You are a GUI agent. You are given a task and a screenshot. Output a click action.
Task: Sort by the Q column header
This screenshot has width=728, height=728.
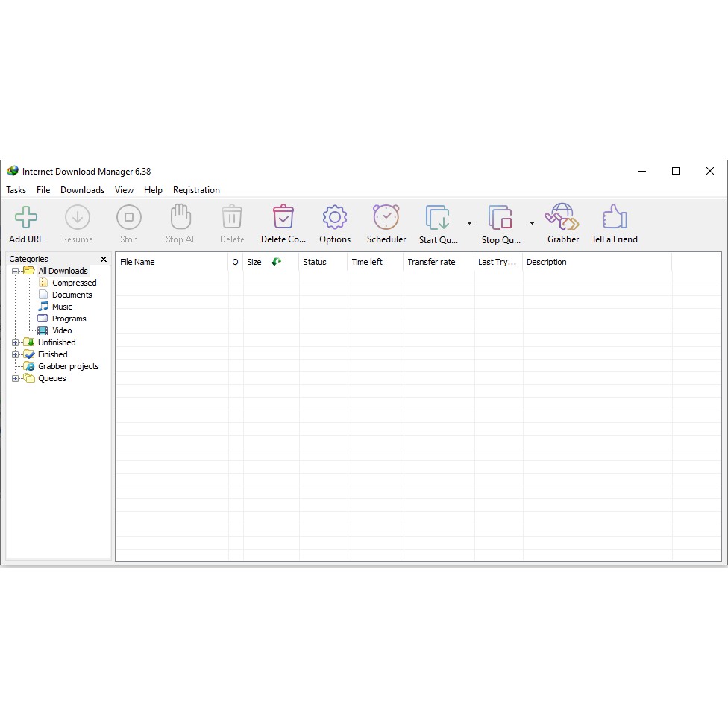click(236, 262)
